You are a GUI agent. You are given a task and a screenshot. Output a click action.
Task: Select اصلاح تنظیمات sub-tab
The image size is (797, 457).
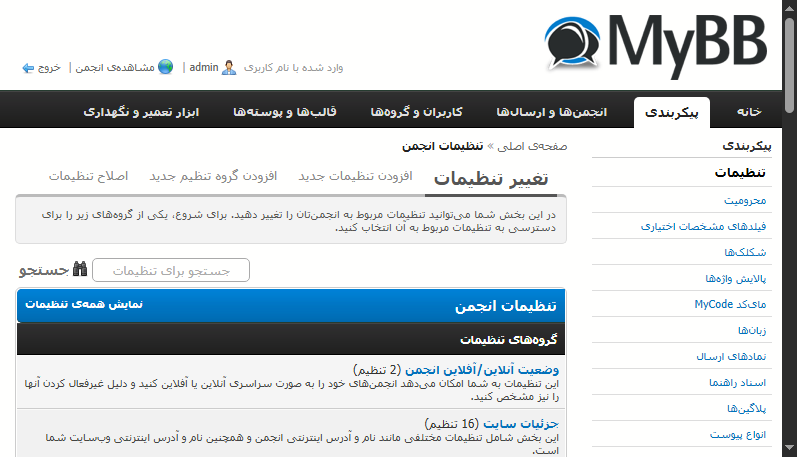[88, 176]
